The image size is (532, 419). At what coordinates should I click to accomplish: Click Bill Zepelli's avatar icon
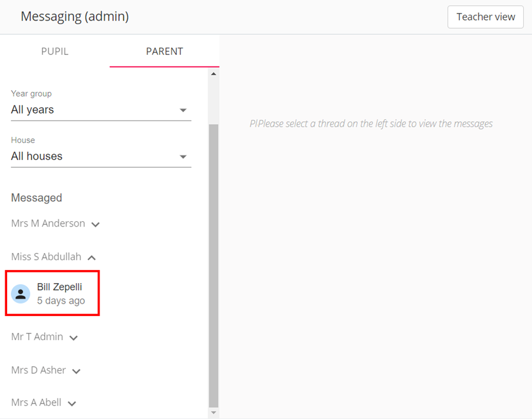21,293
